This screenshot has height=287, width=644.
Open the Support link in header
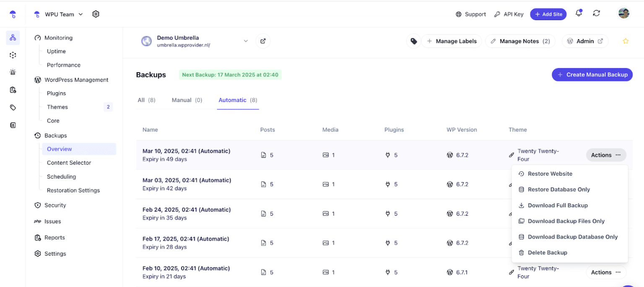(x=471, y=14)
